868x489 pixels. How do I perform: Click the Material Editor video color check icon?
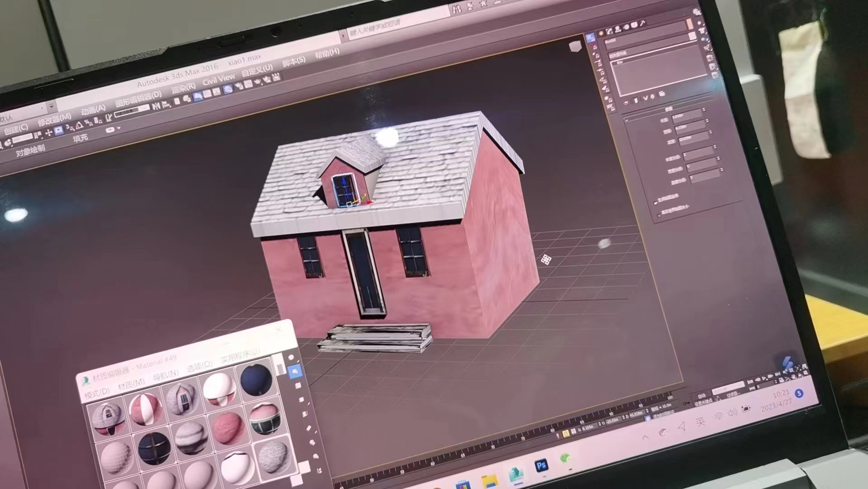click(305, 414)
